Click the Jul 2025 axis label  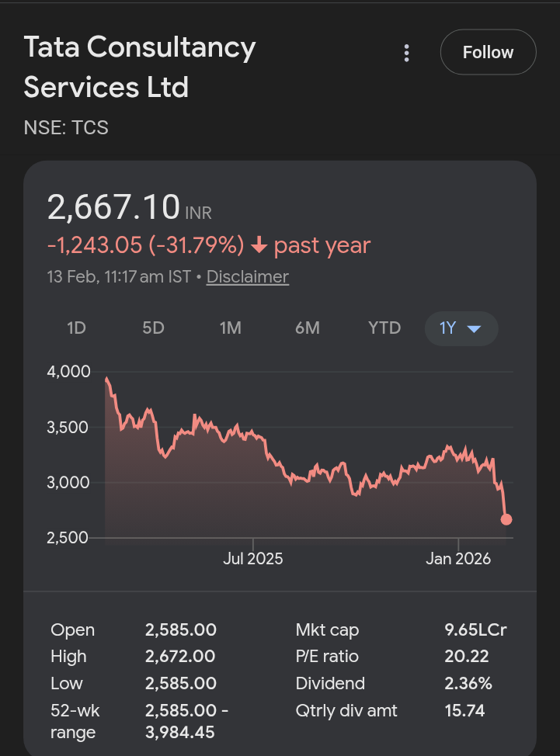253,559
